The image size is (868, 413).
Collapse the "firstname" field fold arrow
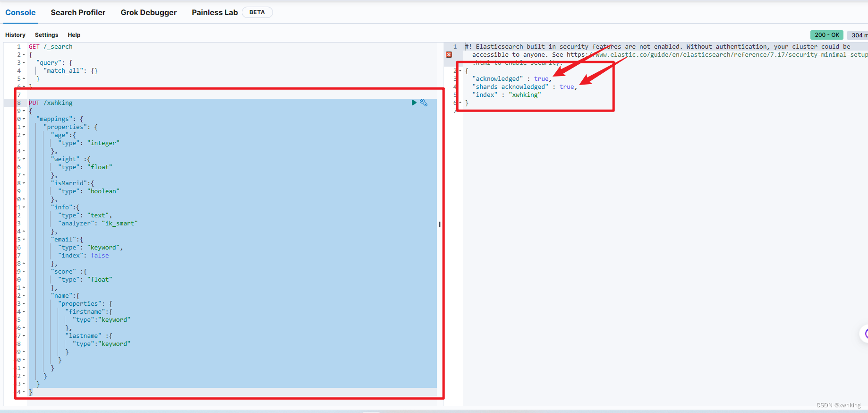click(24, 312)
